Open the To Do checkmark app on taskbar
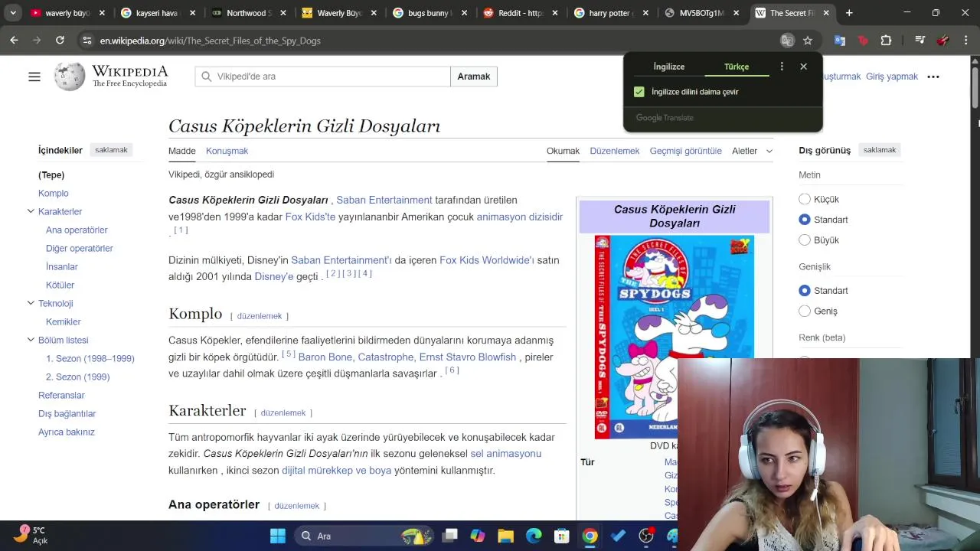Image resolution: width=980 pixels, height=551 pixels. point(618,536)
